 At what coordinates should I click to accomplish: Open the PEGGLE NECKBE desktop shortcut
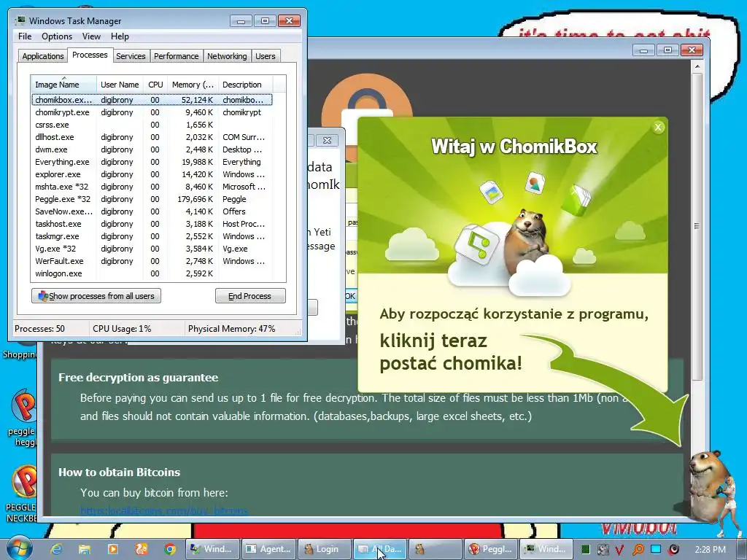(x=22, y=494)
